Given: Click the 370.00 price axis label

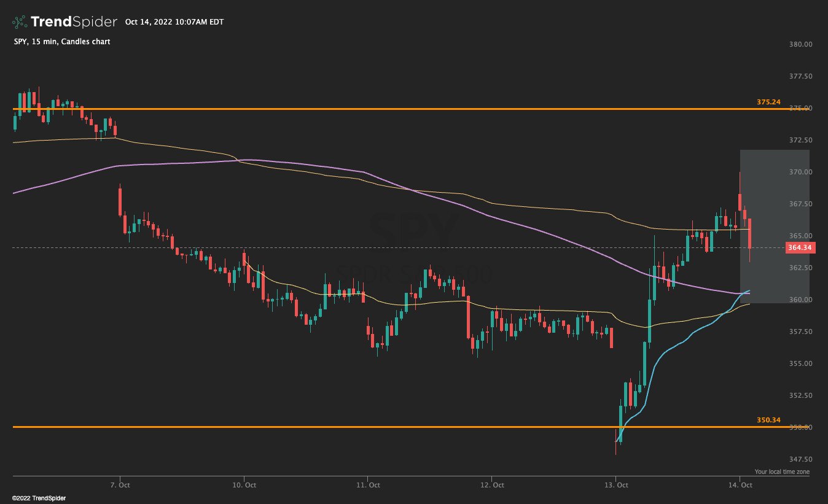Looking at the screenshot, I should coord(800,172).
